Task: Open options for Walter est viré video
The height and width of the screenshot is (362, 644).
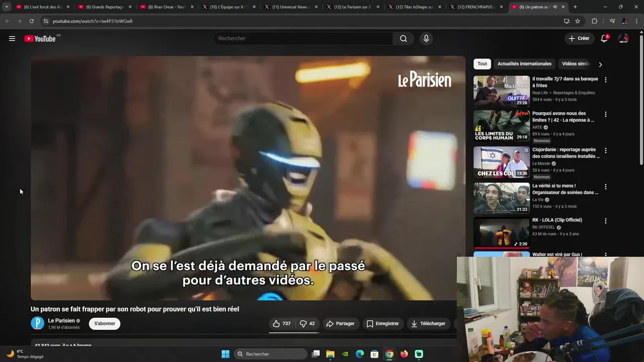Action: tap(605, 255)
